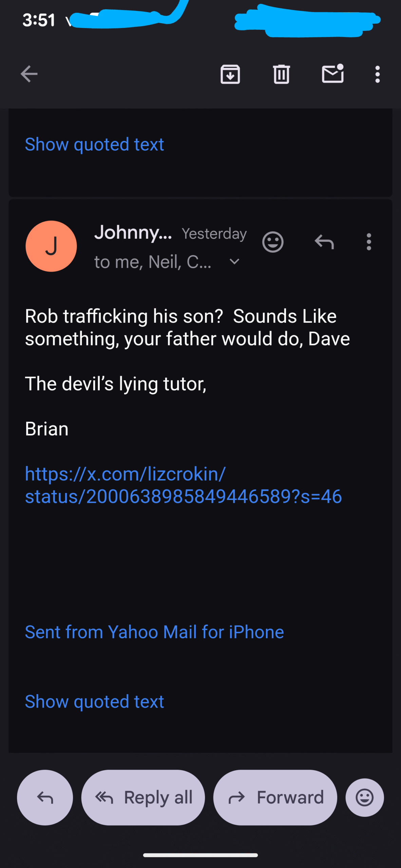Tap the home gesture bar
The image size is (401, 868).
click(x=200, y=855)
